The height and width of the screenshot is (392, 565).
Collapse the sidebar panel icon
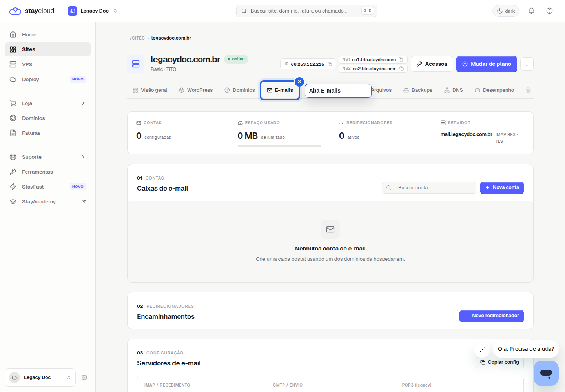pyautogui.click(x=84, y=377)
